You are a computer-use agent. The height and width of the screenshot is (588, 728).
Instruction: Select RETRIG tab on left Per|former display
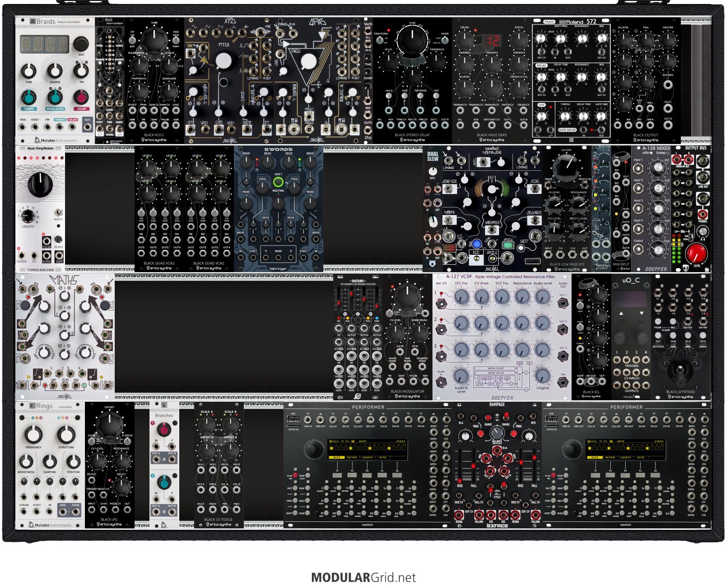(x=352, y=457)
